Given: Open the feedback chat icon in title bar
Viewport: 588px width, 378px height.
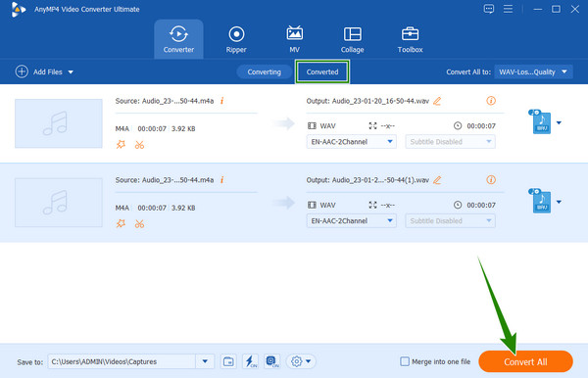Looking at the screenshot, I should point(489,9).
